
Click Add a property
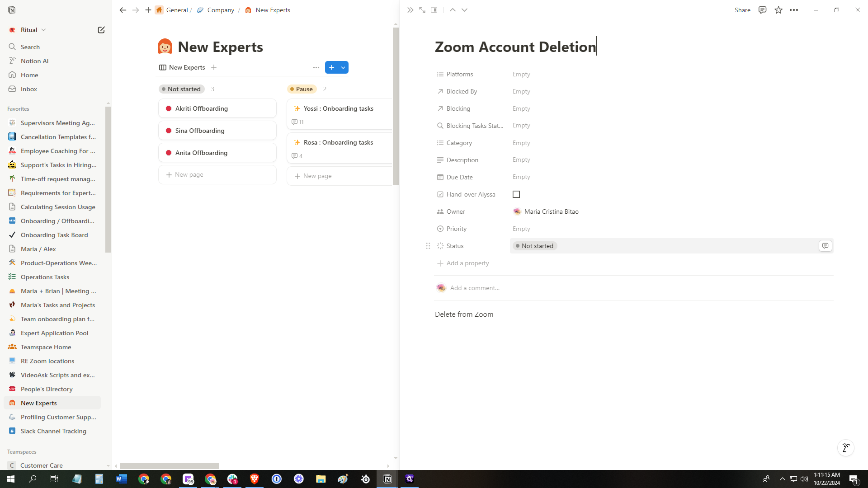463,263
